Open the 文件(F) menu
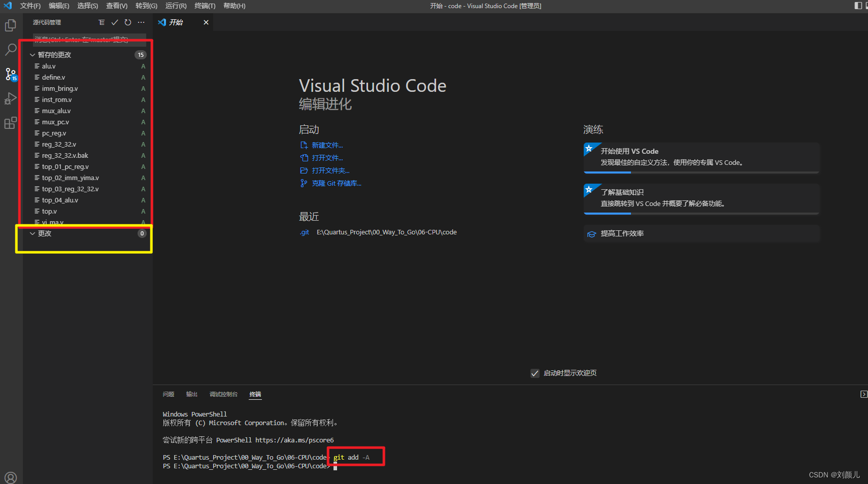The image size is (868, 484). (30, 6)
